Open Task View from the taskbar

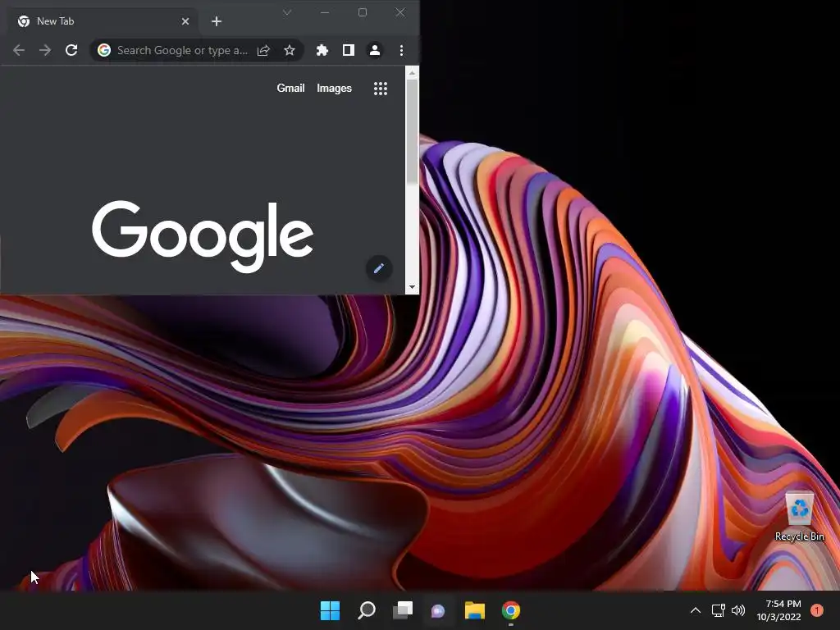pyautogui.click(x=403, y=610)
